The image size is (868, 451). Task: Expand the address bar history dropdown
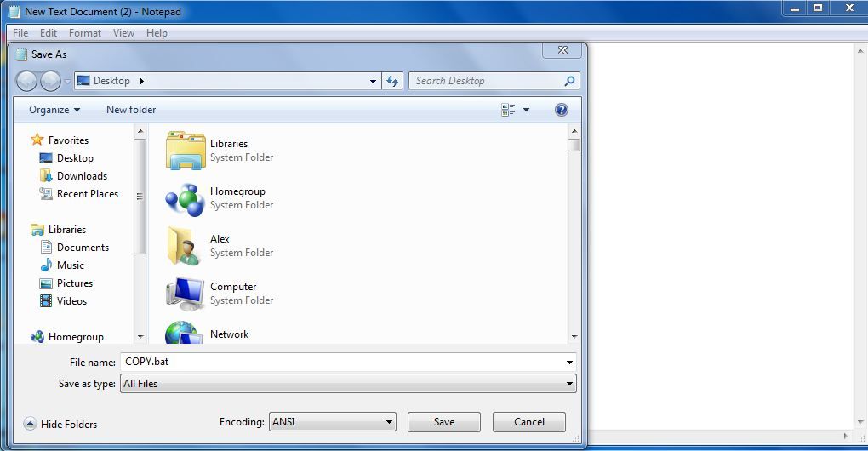click(373, 82)
